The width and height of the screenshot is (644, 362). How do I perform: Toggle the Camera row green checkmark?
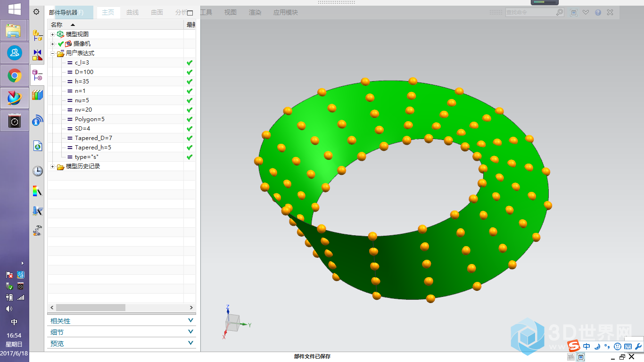60,44
